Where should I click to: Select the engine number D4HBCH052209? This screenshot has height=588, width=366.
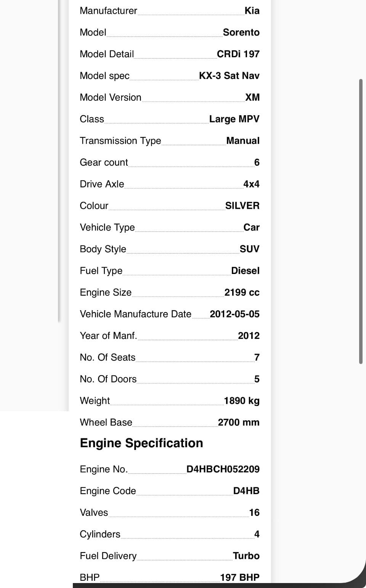223,469
